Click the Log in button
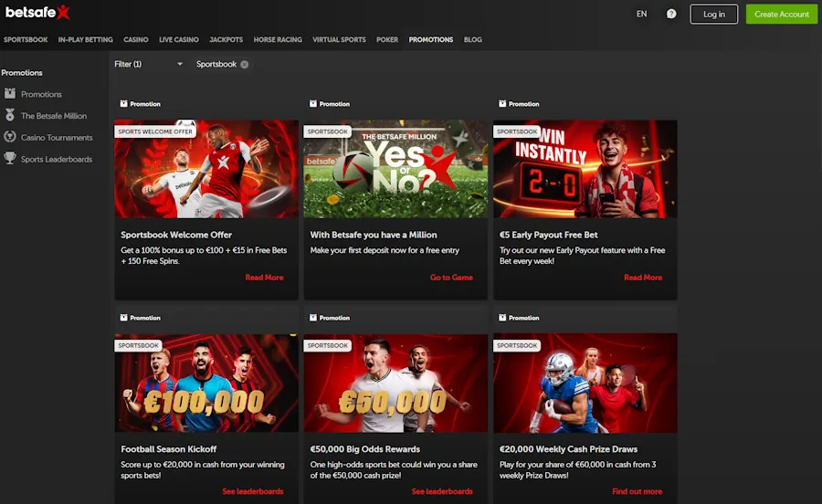The image size is (822, 504). (714, 14)
